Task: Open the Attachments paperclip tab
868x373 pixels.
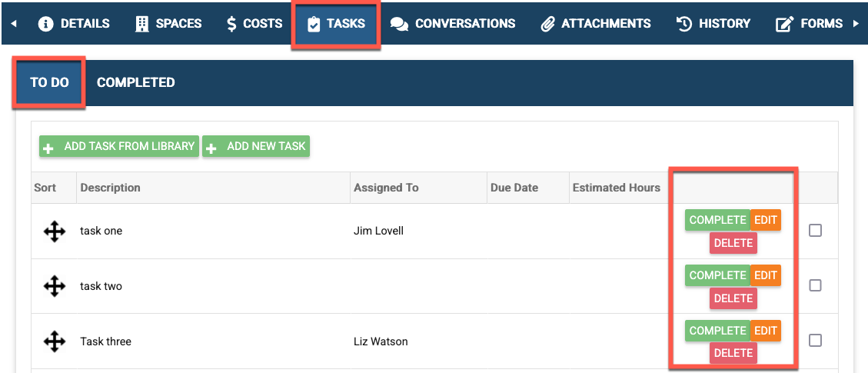Action: [596, 24]
